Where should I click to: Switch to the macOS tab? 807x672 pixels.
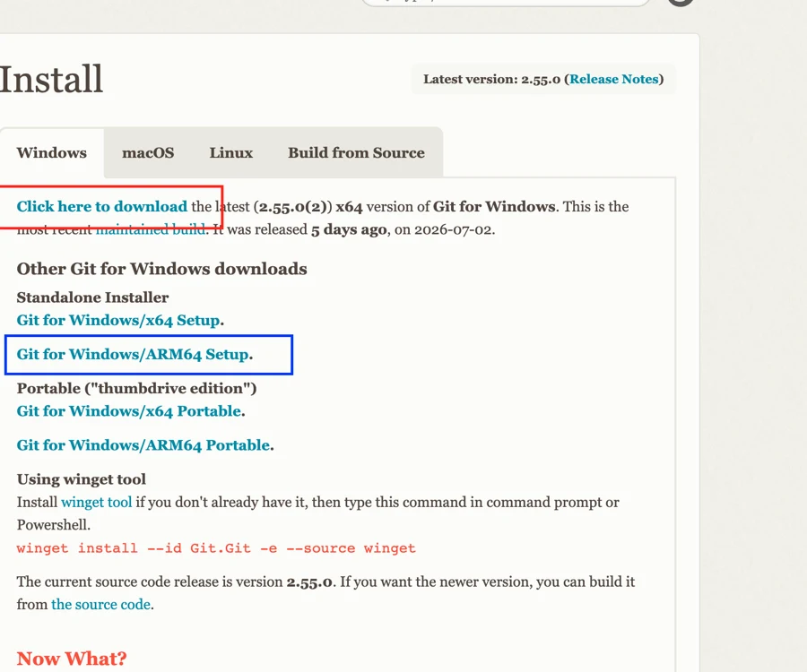148,152
